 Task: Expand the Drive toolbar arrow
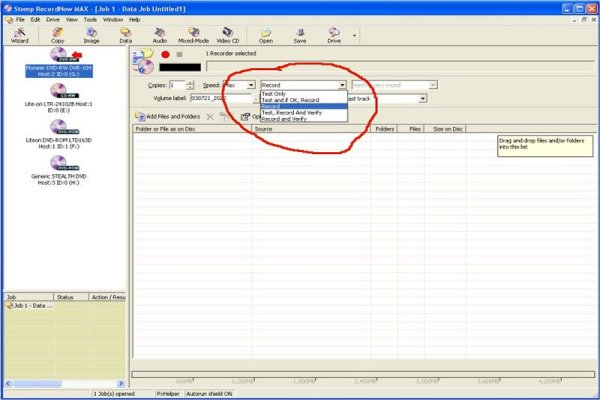click(354, 36)
